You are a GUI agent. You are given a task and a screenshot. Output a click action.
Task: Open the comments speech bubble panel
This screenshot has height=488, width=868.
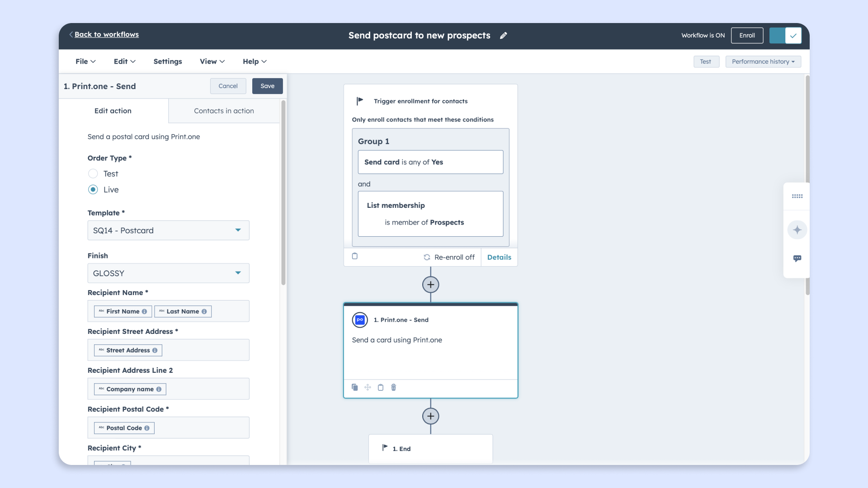tap(797, 258)
